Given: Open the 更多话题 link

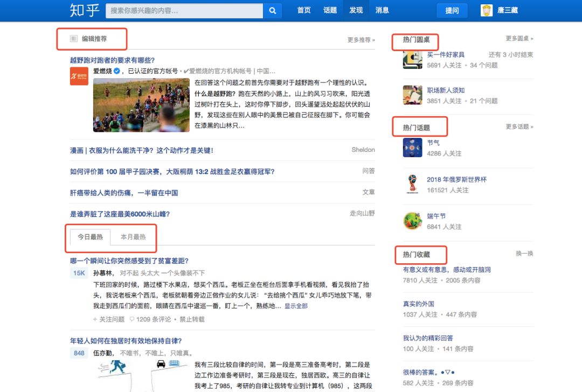Looking at the screenshot, I should pyautogui.click(x=519, y=127).
